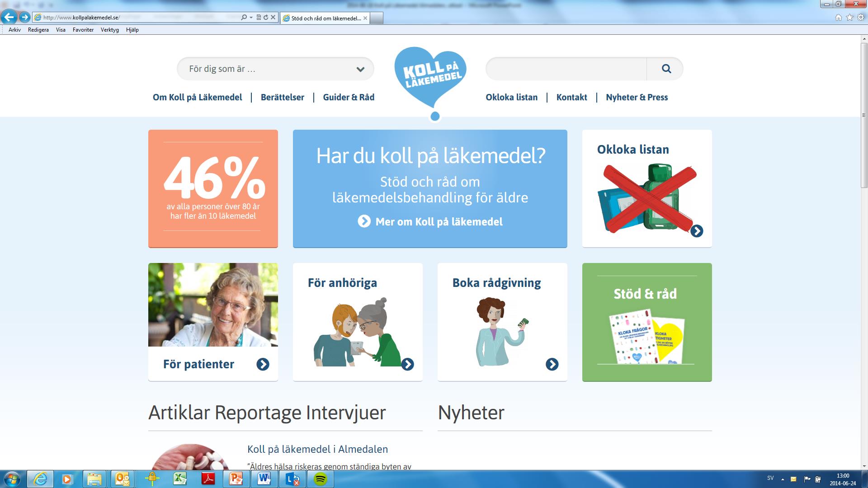Click arrow icon on Boka rådgivning card
The height and width of the screenshot is (488, 868).
(x=552, y=364)
